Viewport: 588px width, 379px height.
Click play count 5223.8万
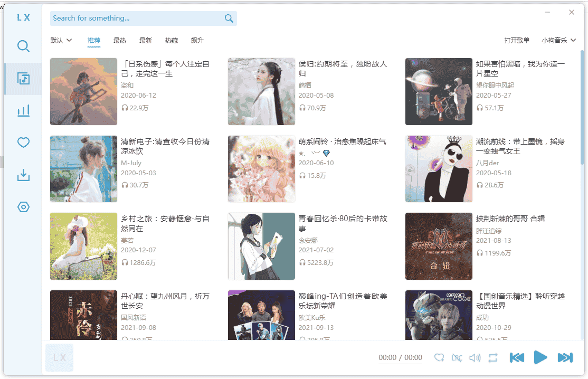coord(316,263)
